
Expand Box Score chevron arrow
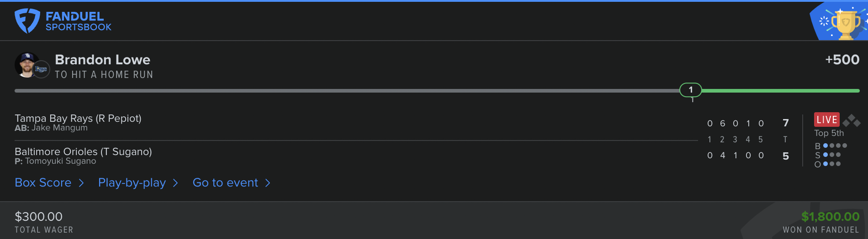[81, 183]
